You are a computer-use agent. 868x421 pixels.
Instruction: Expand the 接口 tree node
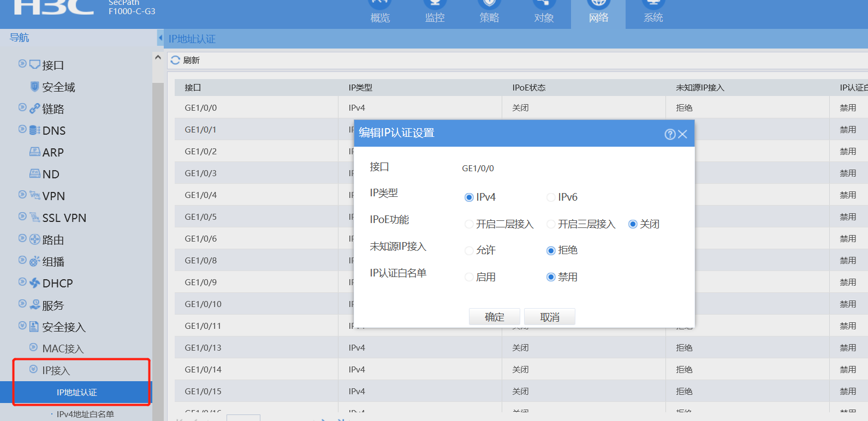(x=22, y=64)
